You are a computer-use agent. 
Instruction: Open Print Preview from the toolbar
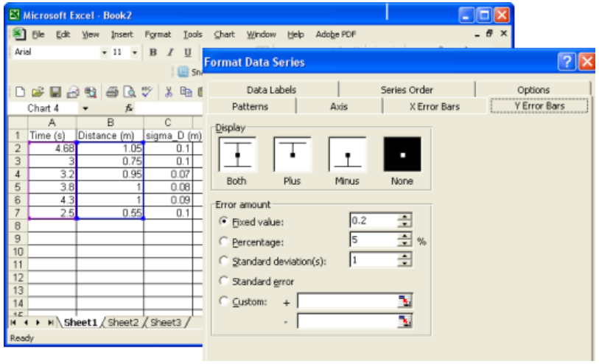(x=129, y=92)
